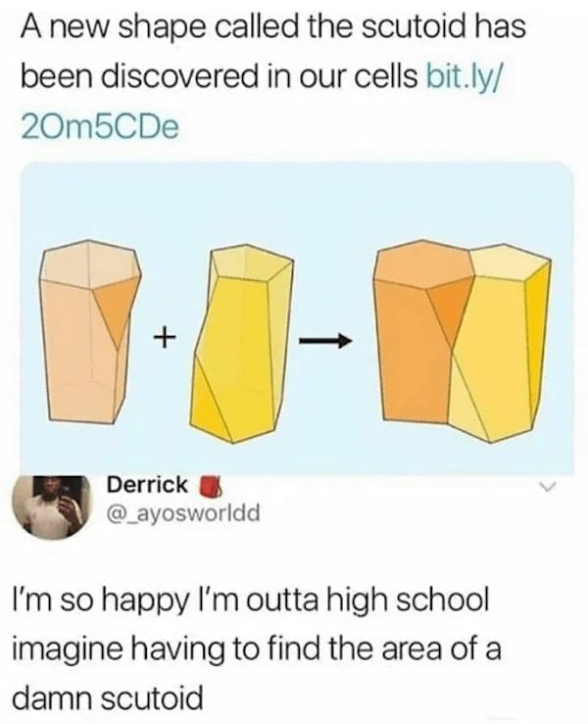Click Derrick's reply about high school
Image resolution: width=588 pixels, height=724 pixels.
(x=257, y=649)
